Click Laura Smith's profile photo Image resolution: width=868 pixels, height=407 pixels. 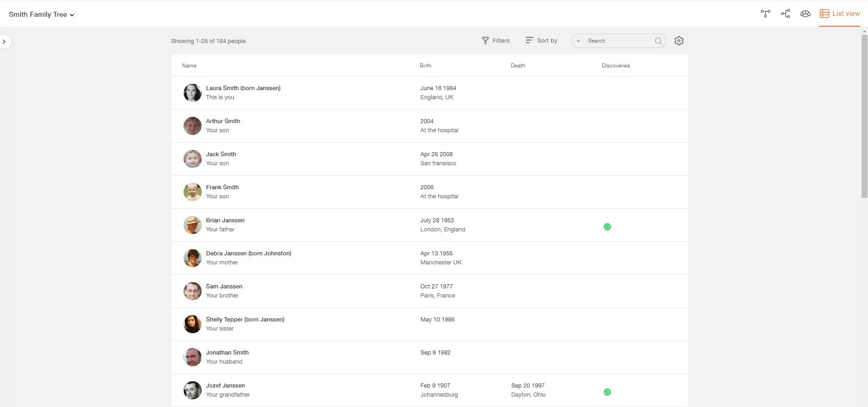pyautogui.click(x=193, y=93)
